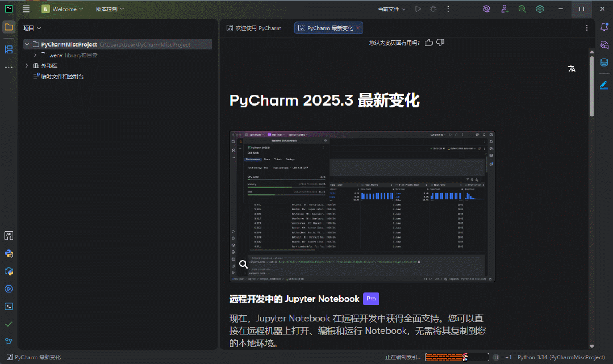
Task: Click the Run button in toolbar
Action: click(x=418, y=9)
